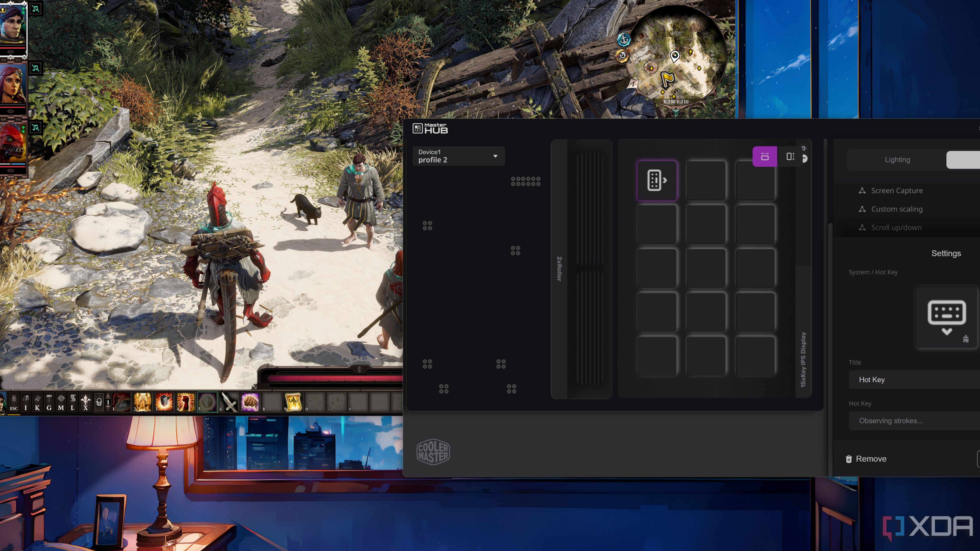980x551 pixels.
Task: Click the Screen Capture function icon
Action: coord(862,190)
